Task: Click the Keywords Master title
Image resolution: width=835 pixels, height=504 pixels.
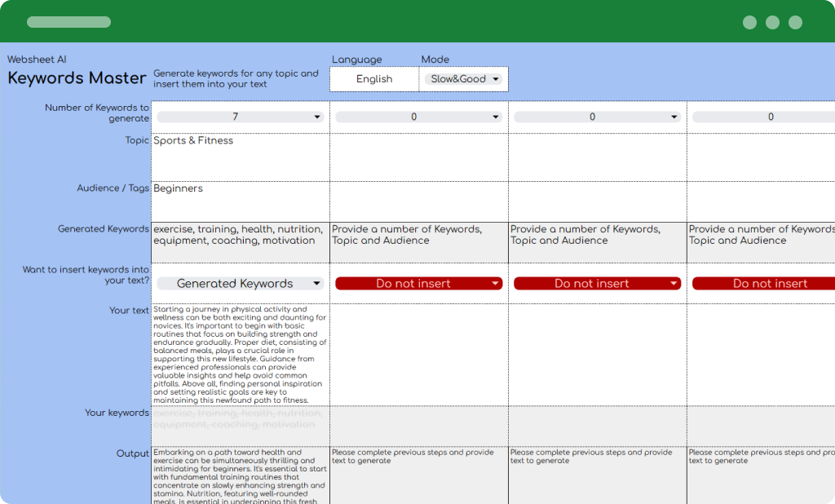Action: tap(77, 78)
